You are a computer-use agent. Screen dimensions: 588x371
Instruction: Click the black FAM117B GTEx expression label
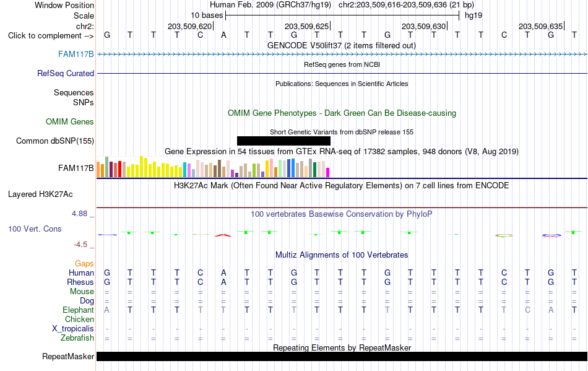(x=76, y=168)
